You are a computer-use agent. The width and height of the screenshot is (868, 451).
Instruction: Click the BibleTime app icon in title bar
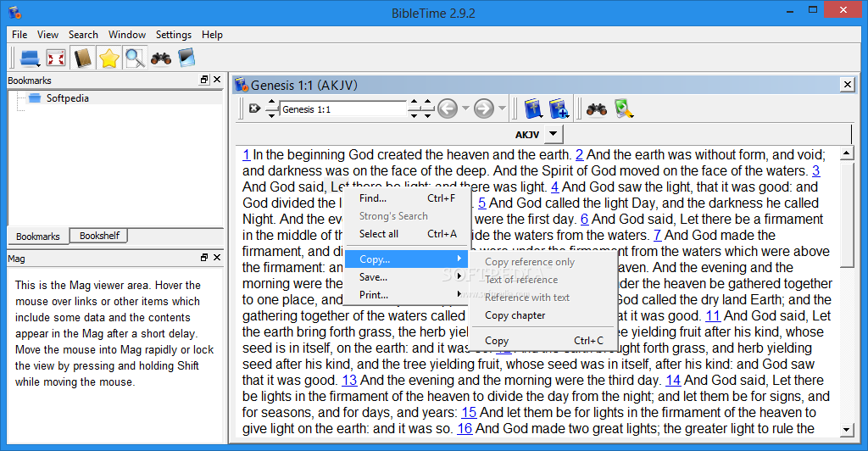click(x=14, y=12)
